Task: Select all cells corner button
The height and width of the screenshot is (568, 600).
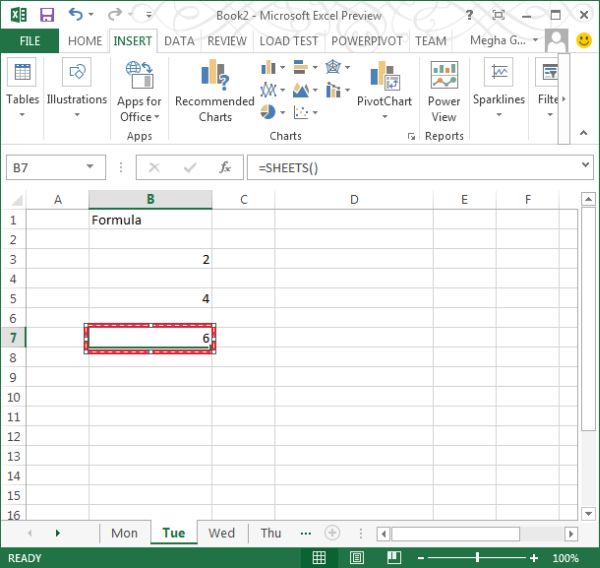Action: pyautogui.click(x=15, y=199)
